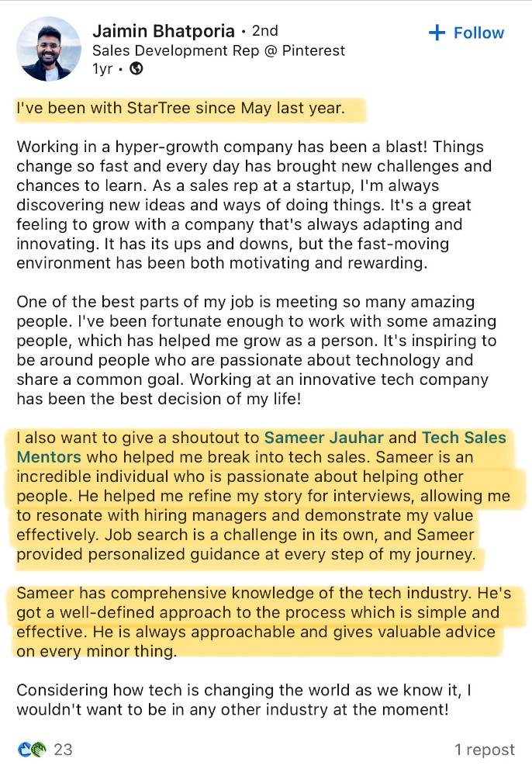Viewport: 532px width, 776px height.
Task: Click the 1yr post timestamp
Action: click(x=102, y=68)
